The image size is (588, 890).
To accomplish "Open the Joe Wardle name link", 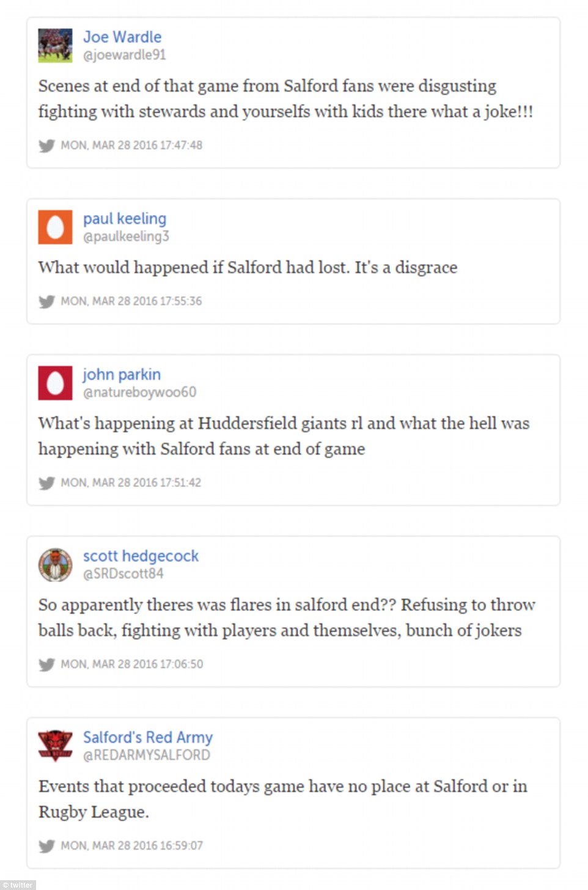I will pos(122,37).
